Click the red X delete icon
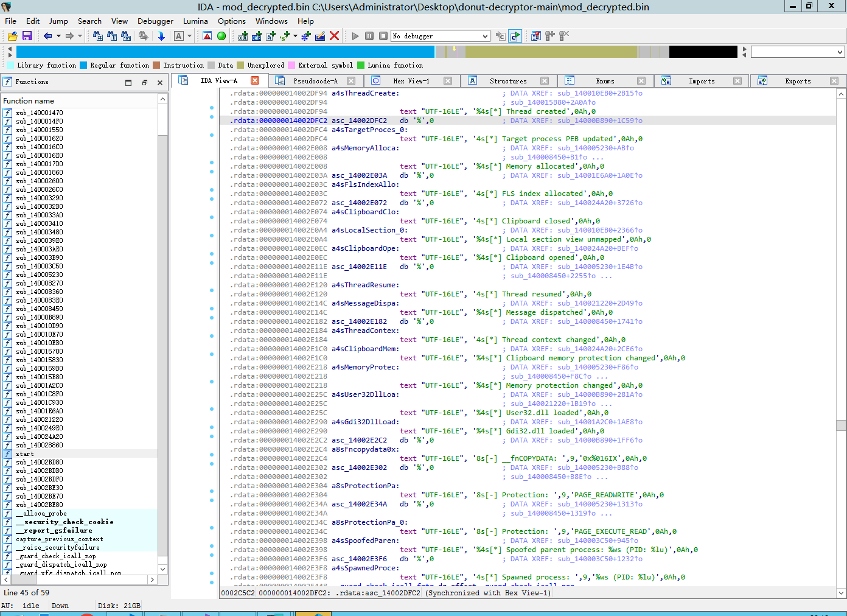Viewport: 847px width, 616px height. [334, 37]
